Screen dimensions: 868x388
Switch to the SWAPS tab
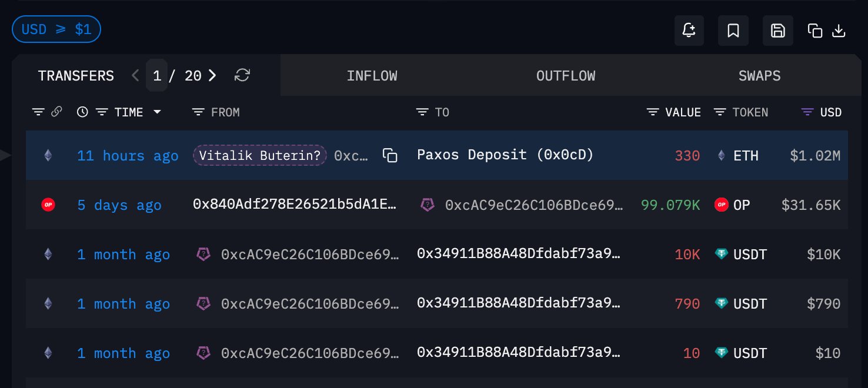(760, 76)
